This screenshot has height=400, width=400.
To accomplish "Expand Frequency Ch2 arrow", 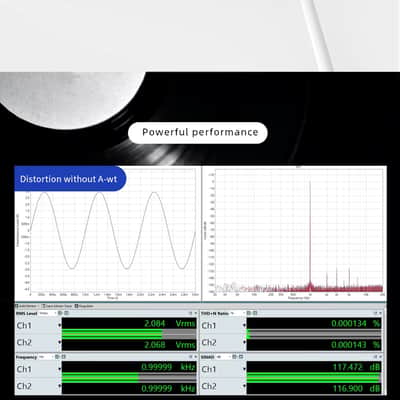I will pos(60,386).
